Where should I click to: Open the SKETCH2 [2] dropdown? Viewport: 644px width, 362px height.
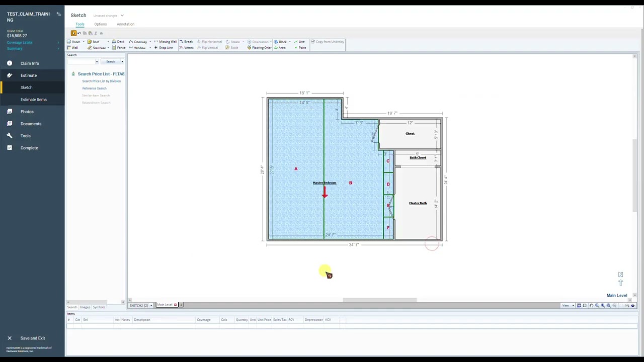click(x=151, y=305)
